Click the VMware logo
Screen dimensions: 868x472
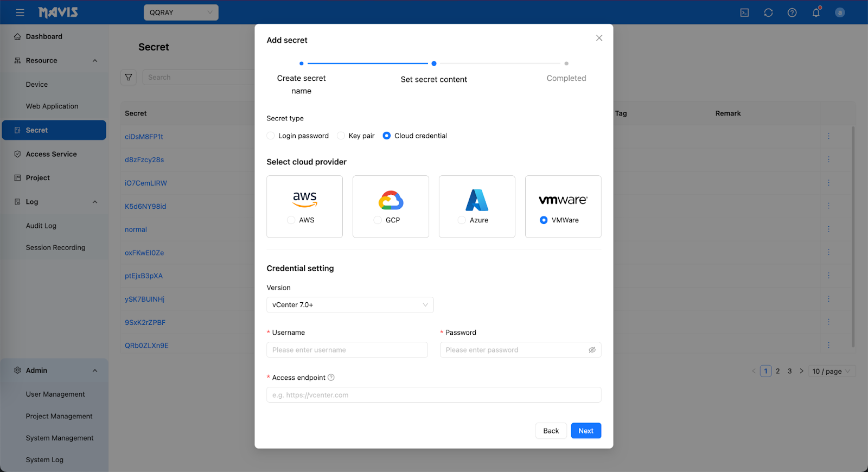tap(563, 200)
